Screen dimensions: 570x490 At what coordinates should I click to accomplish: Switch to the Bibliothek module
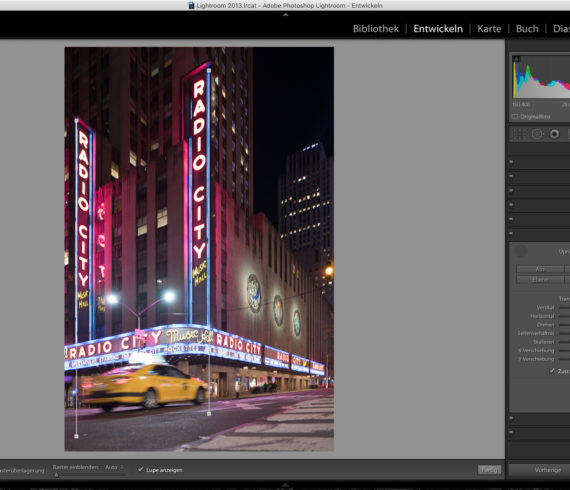coord(376,29)
